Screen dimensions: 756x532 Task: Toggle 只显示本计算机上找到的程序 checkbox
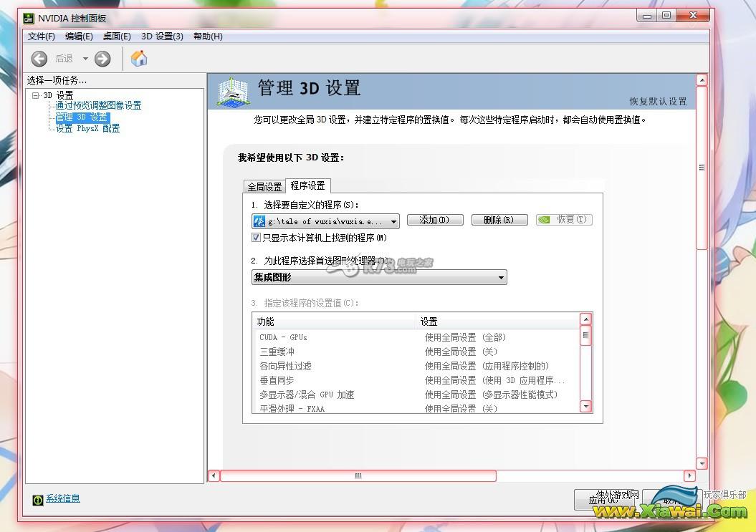pyautogui.click(x=256, y=238)
